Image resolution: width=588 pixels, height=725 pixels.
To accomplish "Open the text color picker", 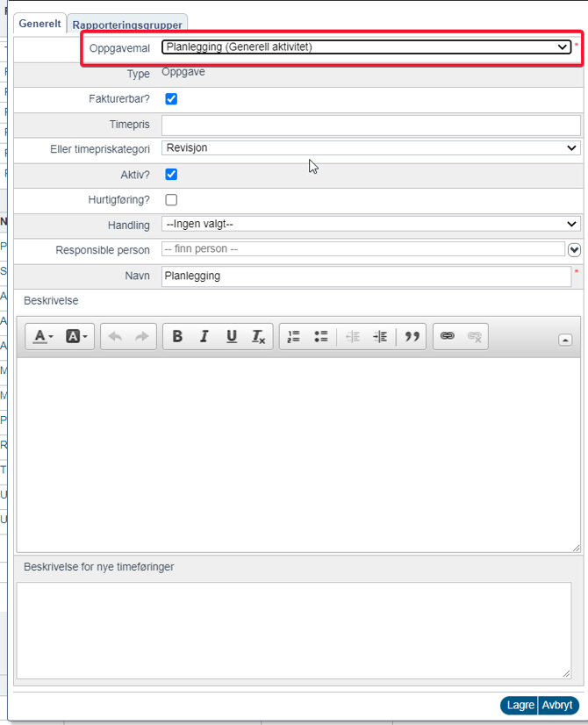I will (43, 337).
